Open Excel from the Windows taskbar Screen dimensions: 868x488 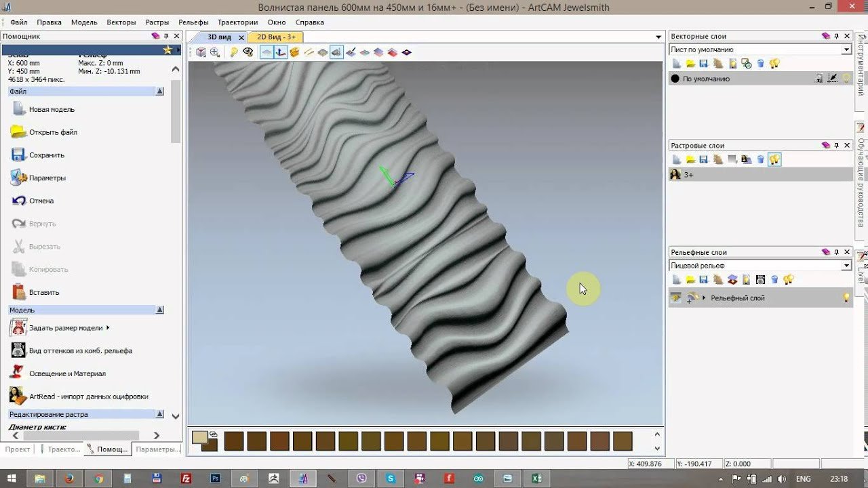[x=536, y=479]
